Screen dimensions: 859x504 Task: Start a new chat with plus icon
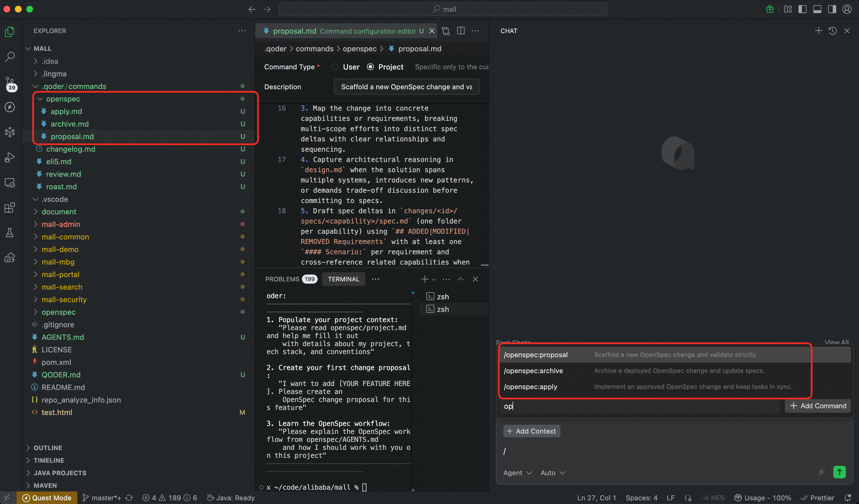coord(818,31)
